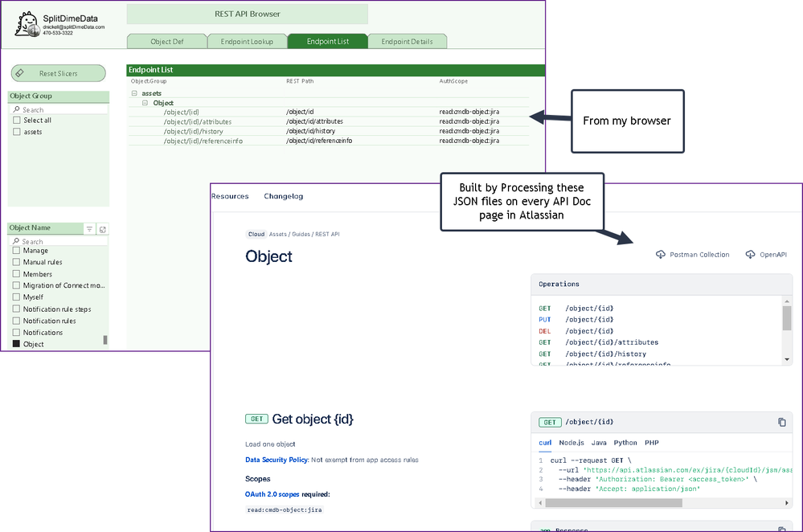Click the REST Path column header

(300, 81)
